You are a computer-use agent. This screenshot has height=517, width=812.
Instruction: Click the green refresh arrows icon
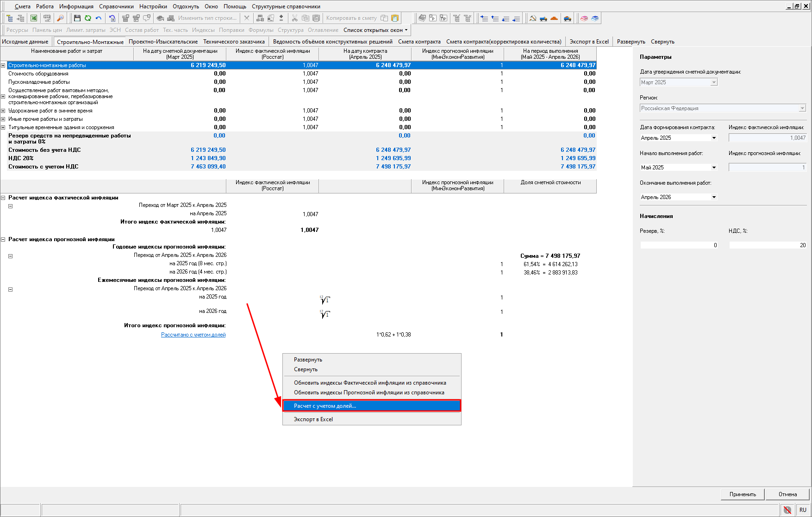pyautogui.click(x=87, y=18)
